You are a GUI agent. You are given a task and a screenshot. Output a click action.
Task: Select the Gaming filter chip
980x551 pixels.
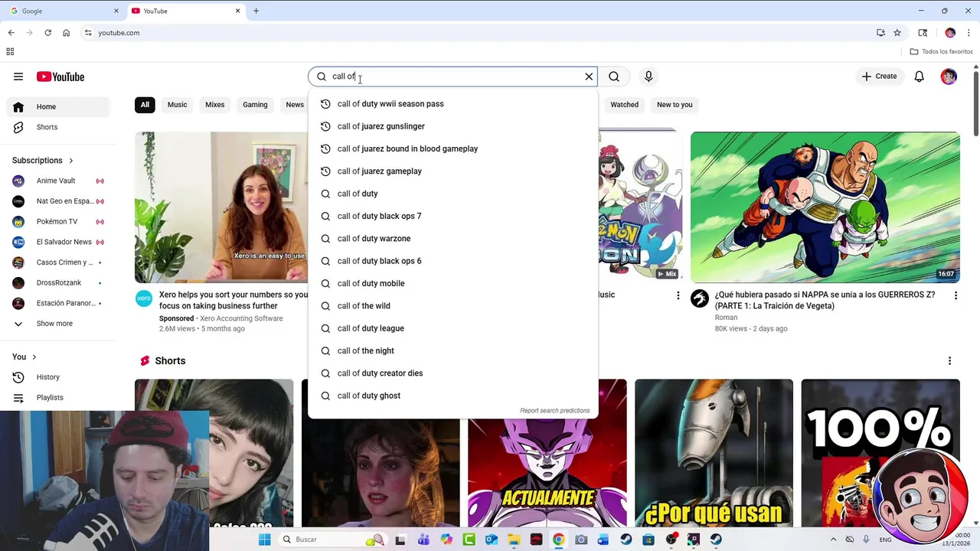255,105
